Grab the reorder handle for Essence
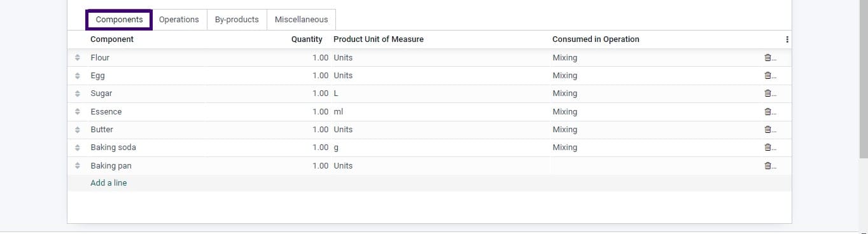868x234 pixels. point(77,111)
